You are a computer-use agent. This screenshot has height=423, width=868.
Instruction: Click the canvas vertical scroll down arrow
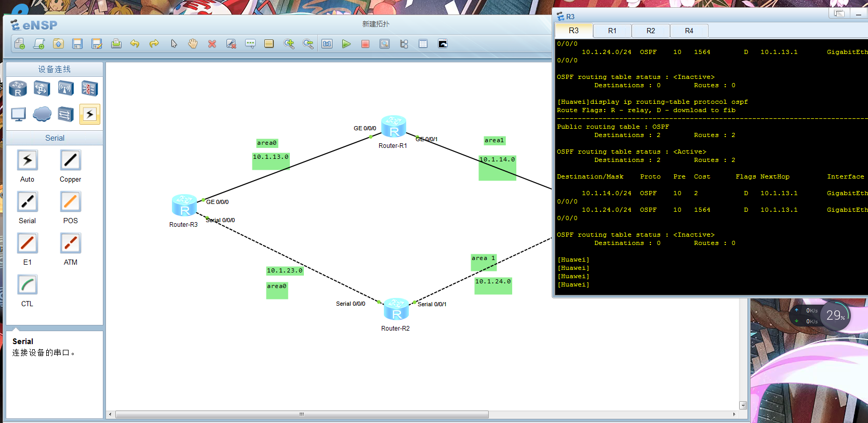coord(743,405)
